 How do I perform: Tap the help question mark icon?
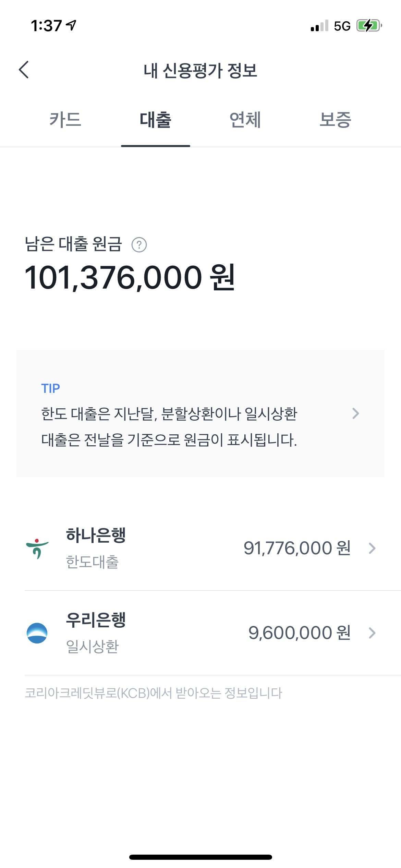[x=139, y=245]
